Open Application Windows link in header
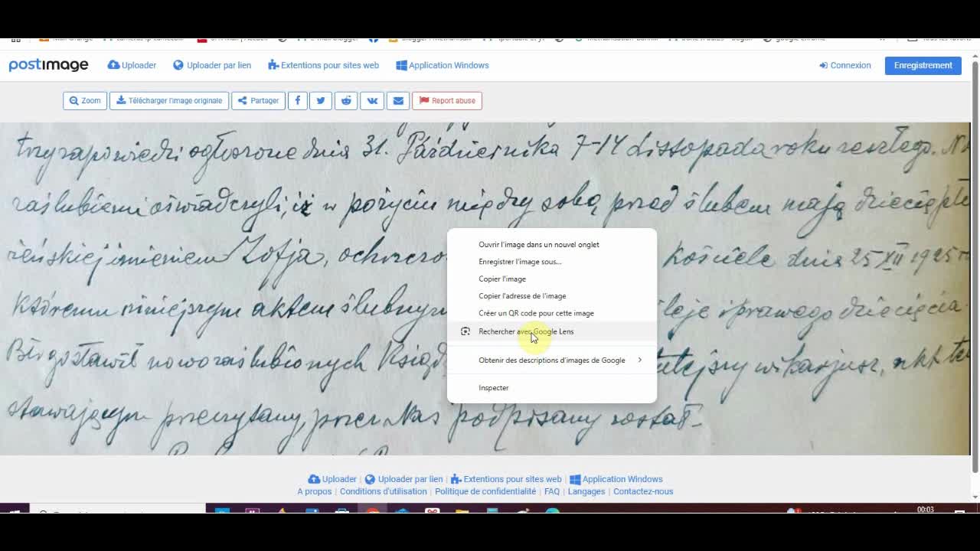Image resolution: width=980 pixels, height=551 pixels. (443, 65)
